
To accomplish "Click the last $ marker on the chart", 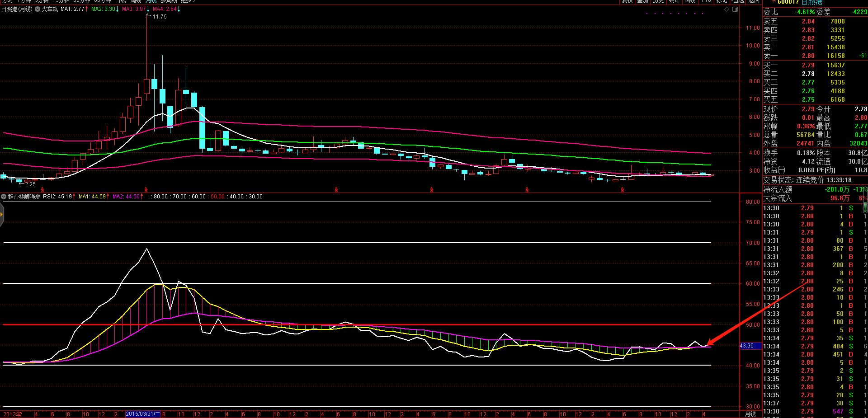I will point(623,190).
